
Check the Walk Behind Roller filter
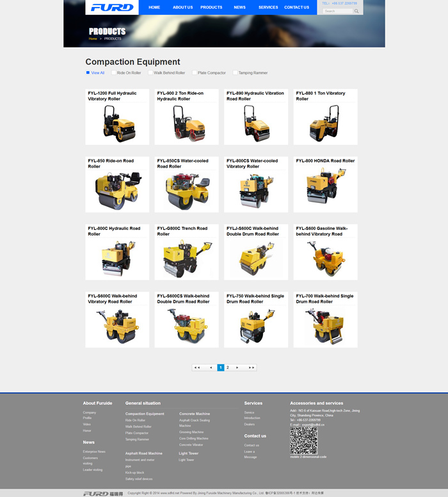tap(150, 72)
